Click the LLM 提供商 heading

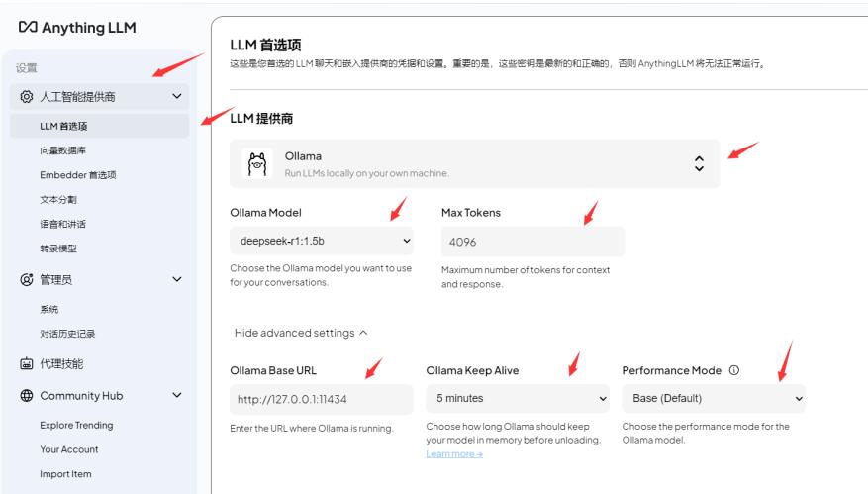click(261, 119)
